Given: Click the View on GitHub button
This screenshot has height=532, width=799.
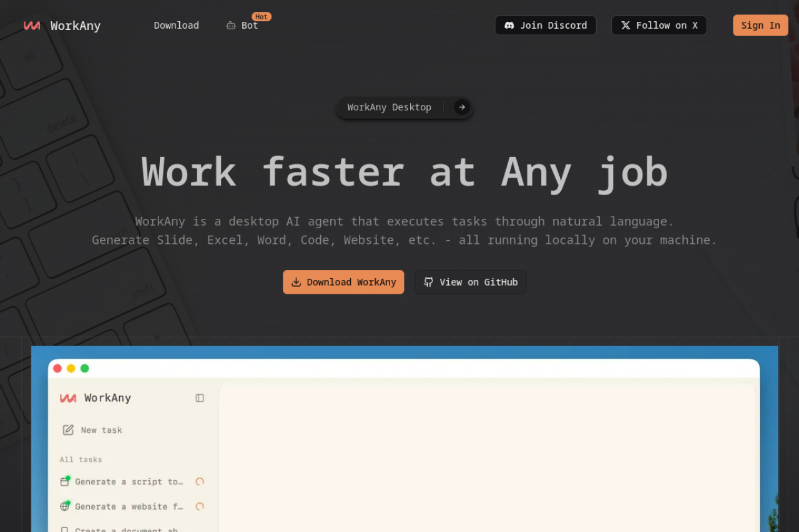Looking at the screenshot, I should [471, 282].
